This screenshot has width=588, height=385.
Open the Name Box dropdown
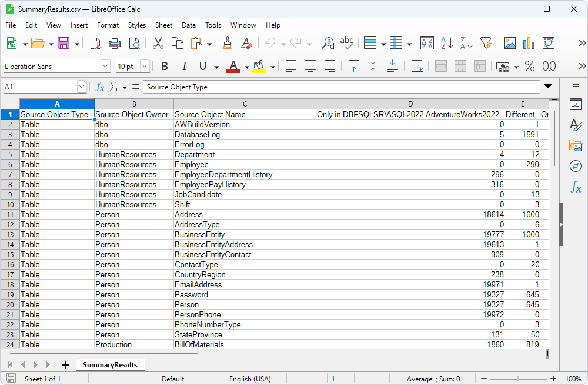tap(82, 87)
